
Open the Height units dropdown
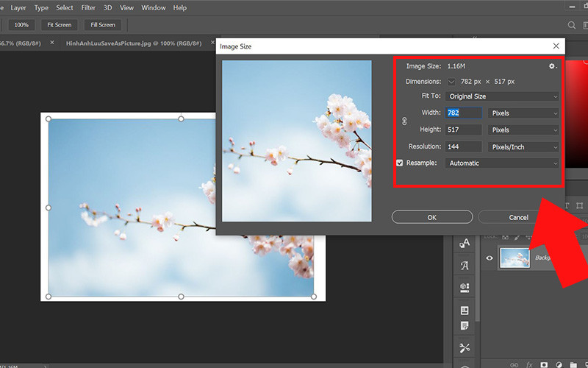pos(523,130)
